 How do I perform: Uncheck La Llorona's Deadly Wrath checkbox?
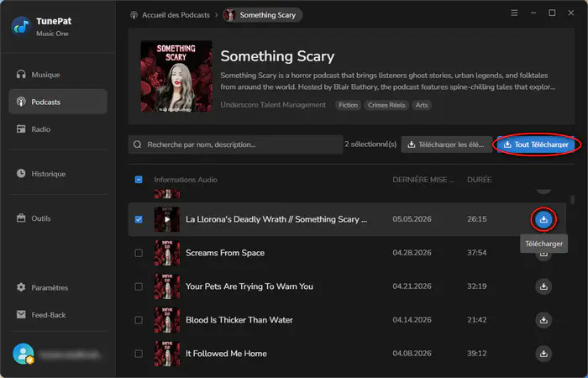(x=139, y=219)
